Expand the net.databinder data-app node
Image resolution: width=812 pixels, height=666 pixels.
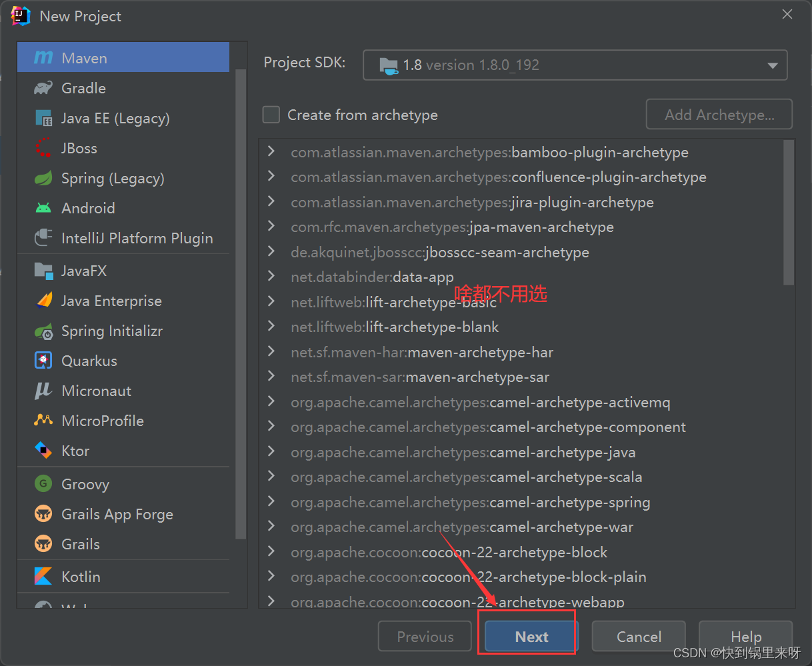271,276
